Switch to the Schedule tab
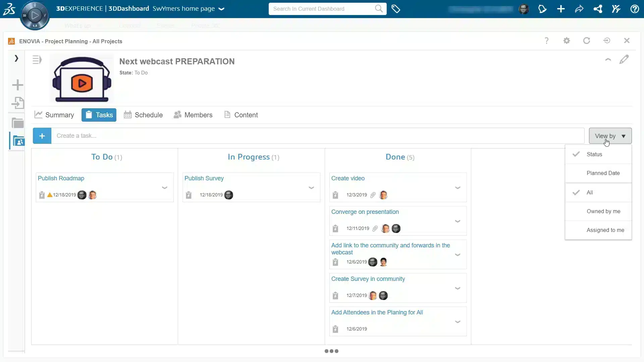Image resolution: width=644 pixels, height=362 pixels. point(143,115)
